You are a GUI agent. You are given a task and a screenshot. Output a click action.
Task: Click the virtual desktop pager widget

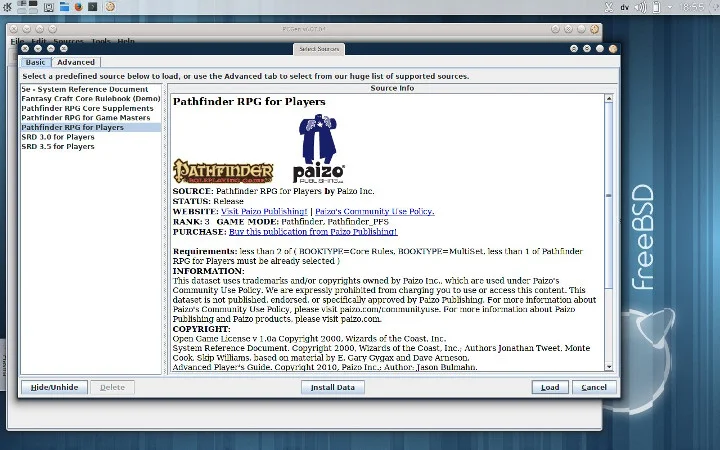pyautogui.click(x=27, y=6)
